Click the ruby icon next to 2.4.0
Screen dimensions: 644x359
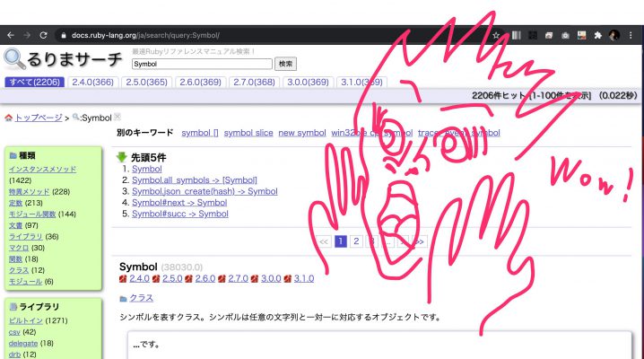123,278
